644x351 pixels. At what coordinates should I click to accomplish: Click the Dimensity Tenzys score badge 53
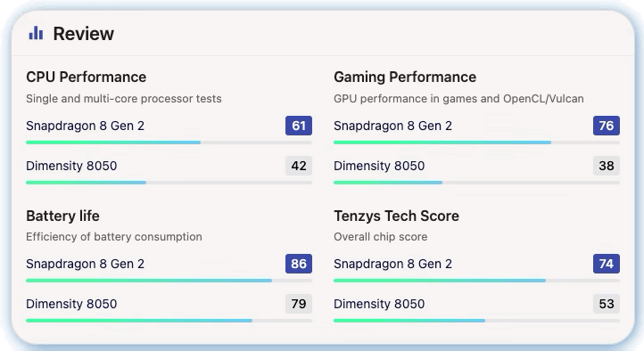607,304
